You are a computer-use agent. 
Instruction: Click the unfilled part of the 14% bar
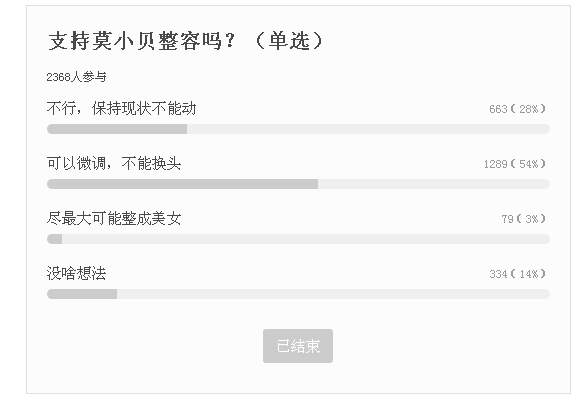[x=333, y=294]
